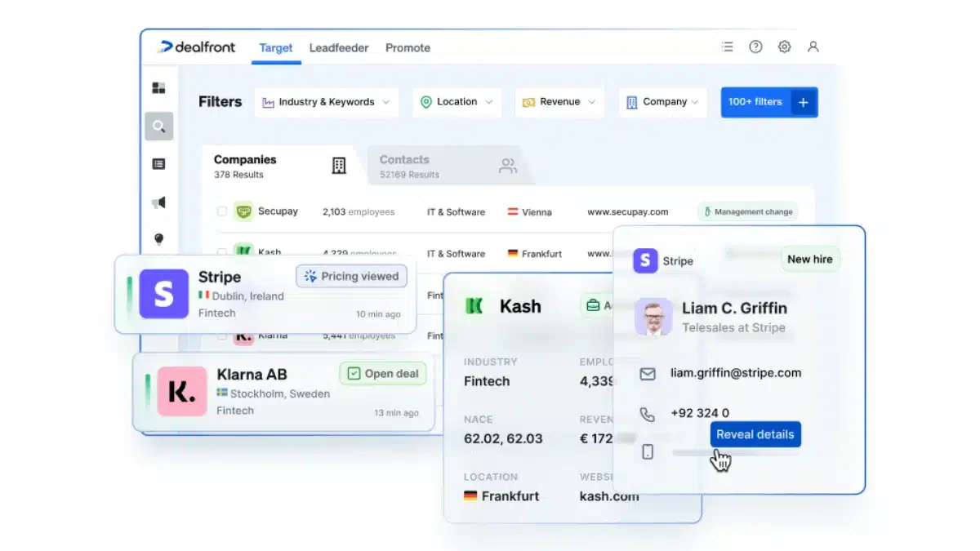The width and height of the screenshot is (980, 551).
Task: Open the help question mark icon
Action: (755, 47)
